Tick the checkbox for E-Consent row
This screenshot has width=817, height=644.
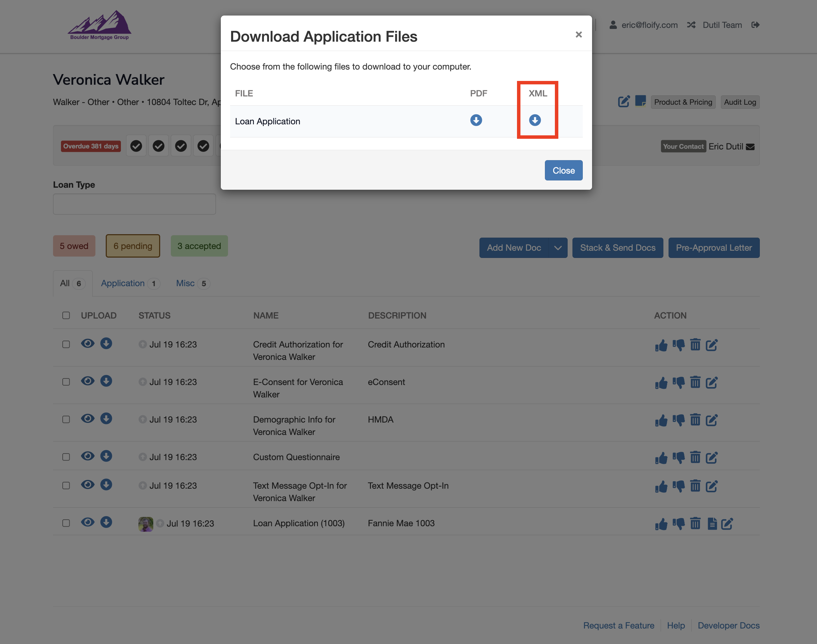[66, 382]
